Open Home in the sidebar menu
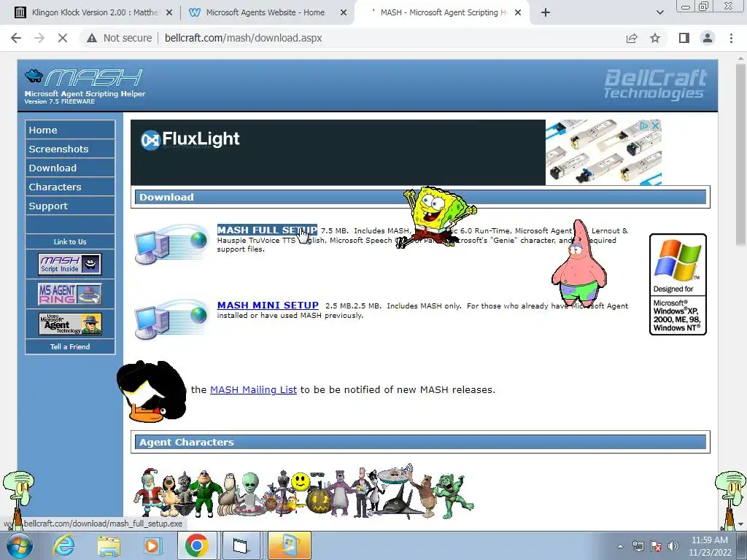The image size is (747, 560). click(x=70, y=130)
